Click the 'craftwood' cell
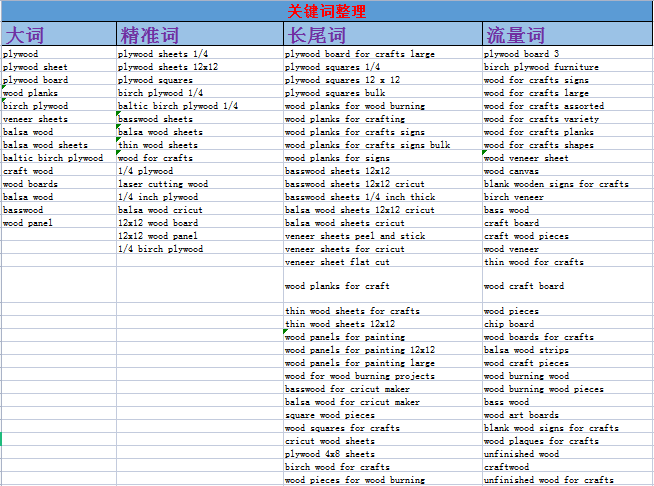 tap(567, 467)
